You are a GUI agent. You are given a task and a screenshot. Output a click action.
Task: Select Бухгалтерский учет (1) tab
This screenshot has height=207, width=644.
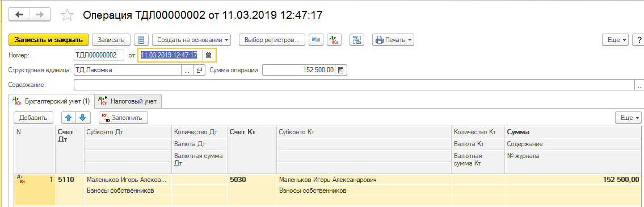(x=51, y=101)
